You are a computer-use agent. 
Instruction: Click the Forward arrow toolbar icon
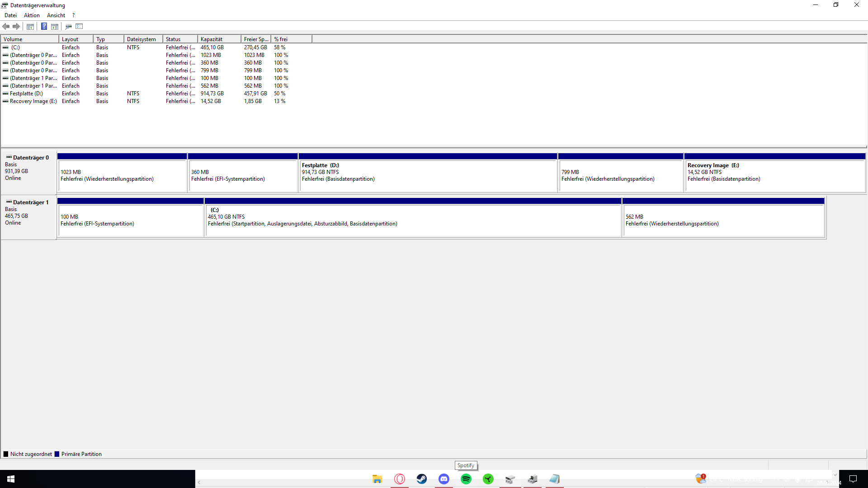pos(16,26)
